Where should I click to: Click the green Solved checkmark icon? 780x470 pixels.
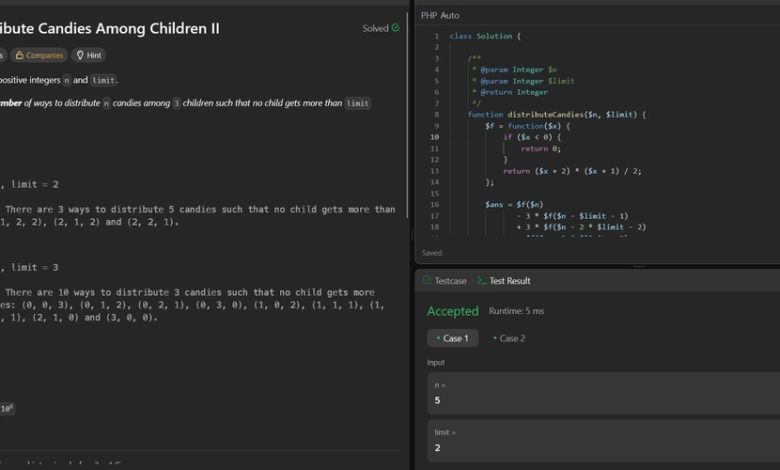pyautogui.click(x=395, y=28)
